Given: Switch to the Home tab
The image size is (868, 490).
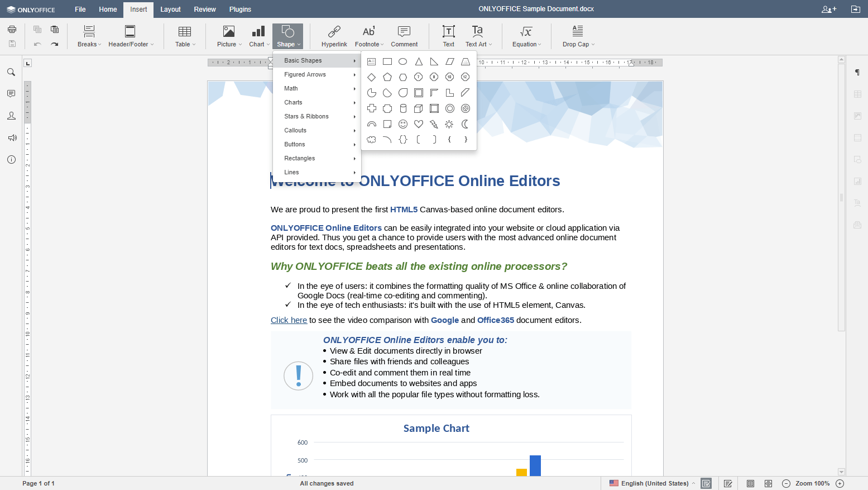Looking at the screenshot, I should [108, 9].
